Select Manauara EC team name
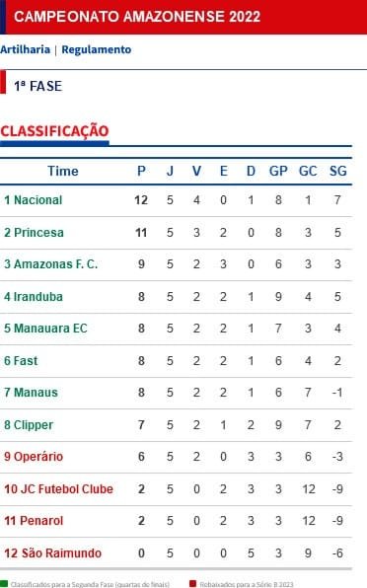The image size is (367, 588). [x=50, y=329]
